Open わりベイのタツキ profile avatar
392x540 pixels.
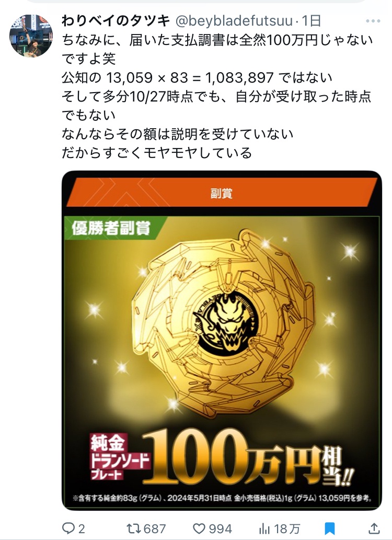(x=31, y=36)
